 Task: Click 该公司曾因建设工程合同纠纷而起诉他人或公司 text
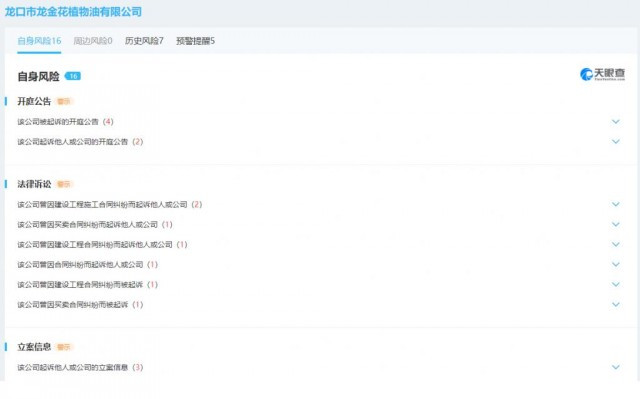pyautogui.click(x=95, y=244)
